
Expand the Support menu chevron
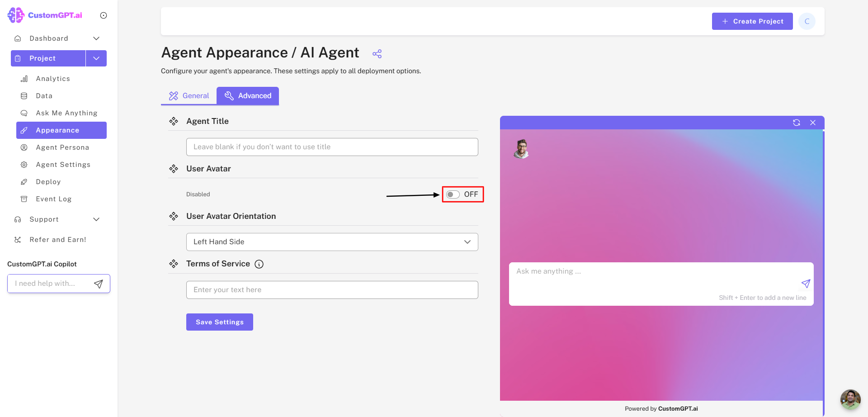coord(96,219)
